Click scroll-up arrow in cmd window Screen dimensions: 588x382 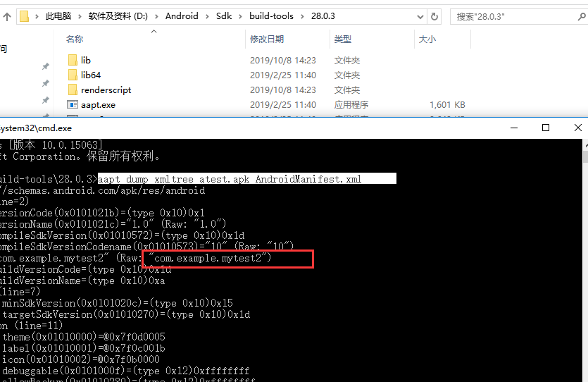click(x=586, y=144)
